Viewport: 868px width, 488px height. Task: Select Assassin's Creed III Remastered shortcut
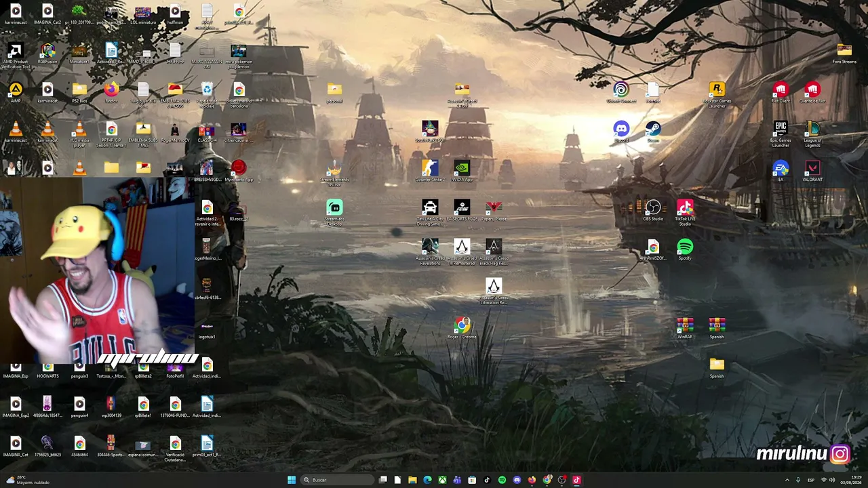(462, 252)
